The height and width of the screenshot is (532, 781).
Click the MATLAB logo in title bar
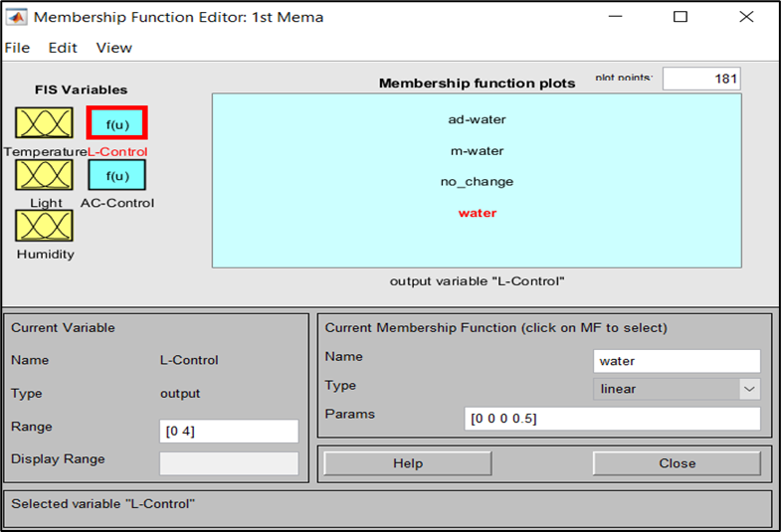click(x=17, y=17)
